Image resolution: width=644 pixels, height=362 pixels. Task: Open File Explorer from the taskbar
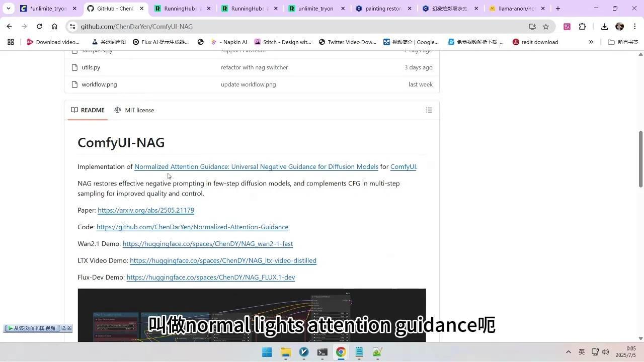coord(285,352)
